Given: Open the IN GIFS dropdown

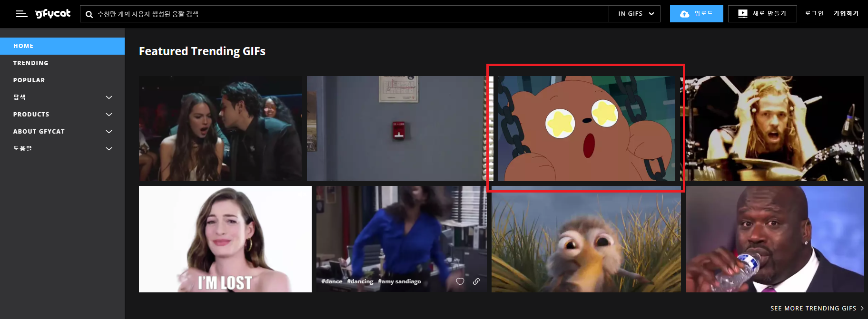Looking at the screenshot, I should coord(635,14).
